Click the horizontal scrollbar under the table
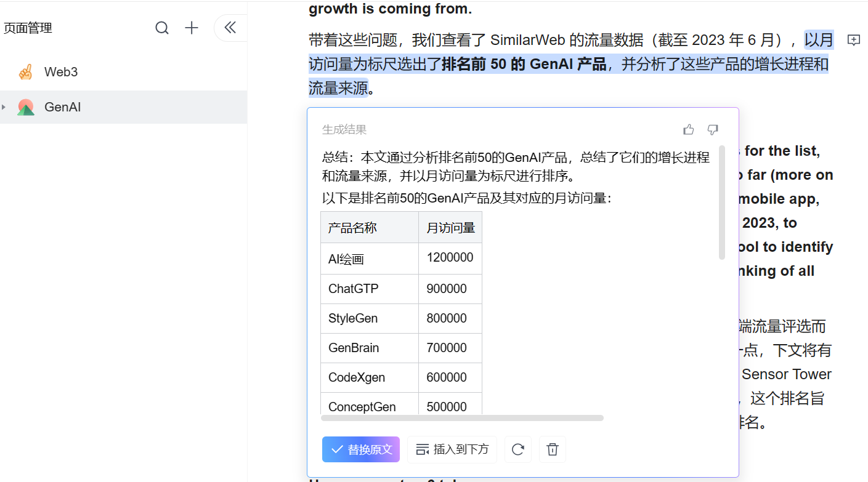 (462, 418)
